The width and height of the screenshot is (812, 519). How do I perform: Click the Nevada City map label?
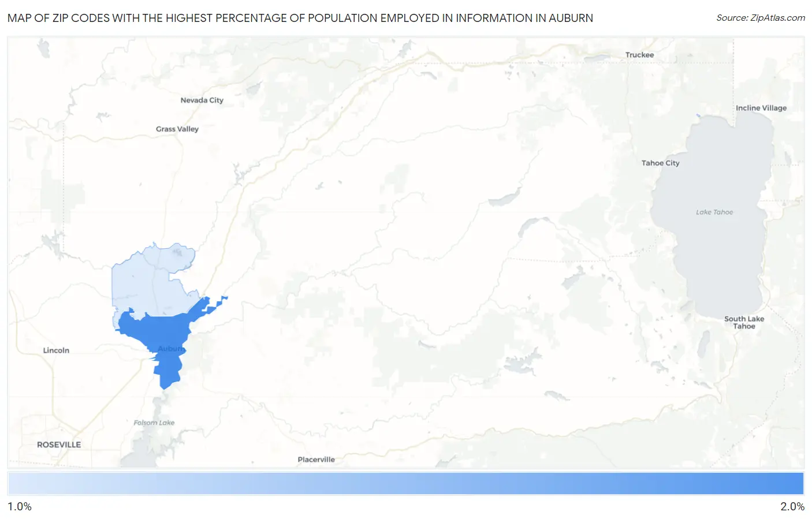(202, 100)
